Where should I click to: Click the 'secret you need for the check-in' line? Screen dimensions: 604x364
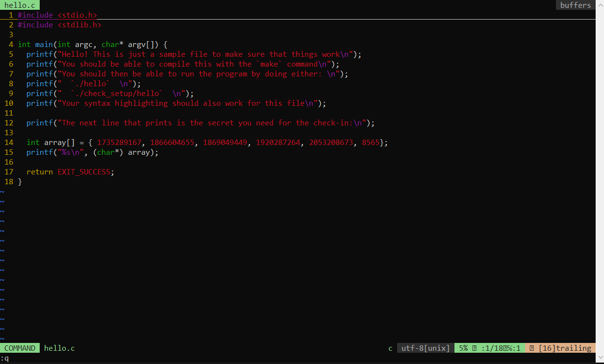201,123
